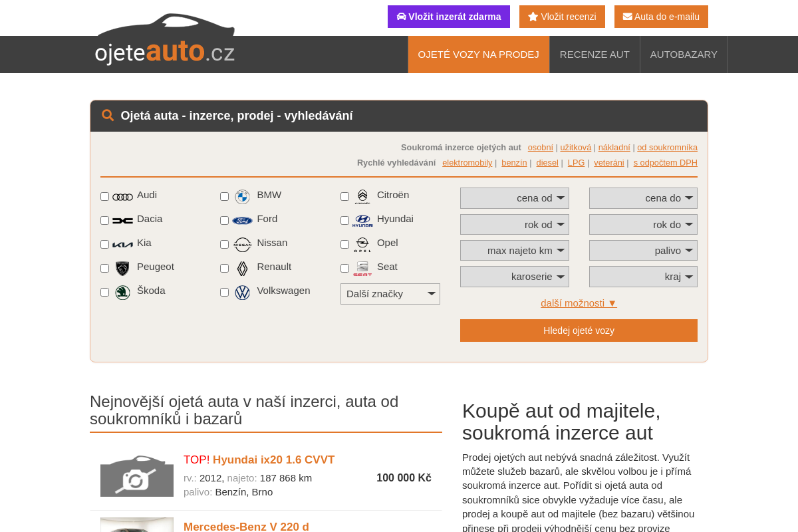Image resolution: width=798 pixels, height=532 pixels.
Task: Click the Peugeot brand logo
Action: pyautogui.click(x=122, y=268)
